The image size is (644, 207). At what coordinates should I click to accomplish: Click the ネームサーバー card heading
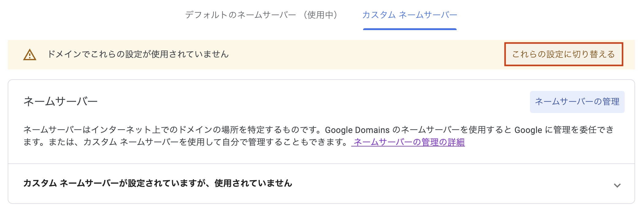[x=60, y=101]
